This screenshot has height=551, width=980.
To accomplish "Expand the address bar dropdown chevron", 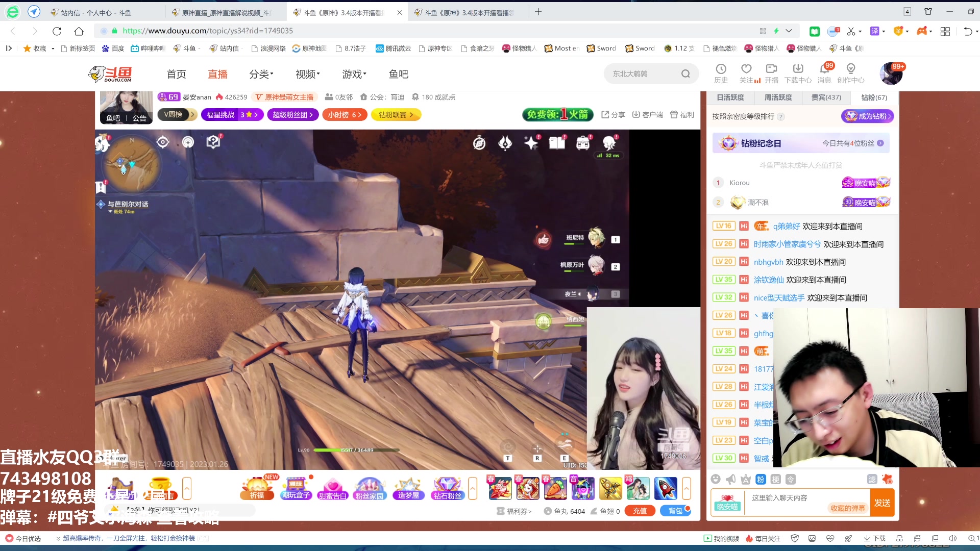I will click(x=789, y=31).
